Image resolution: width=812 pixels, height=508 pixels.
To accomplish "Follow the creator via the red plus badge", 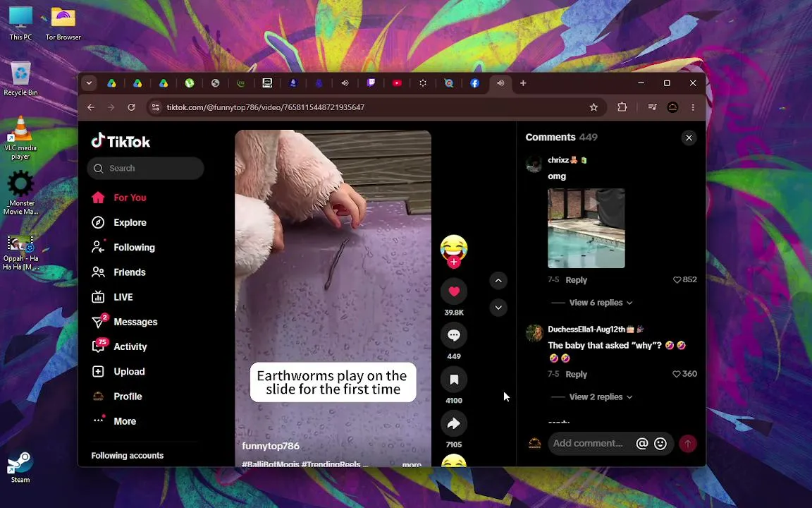I will [x=454, y=262].
